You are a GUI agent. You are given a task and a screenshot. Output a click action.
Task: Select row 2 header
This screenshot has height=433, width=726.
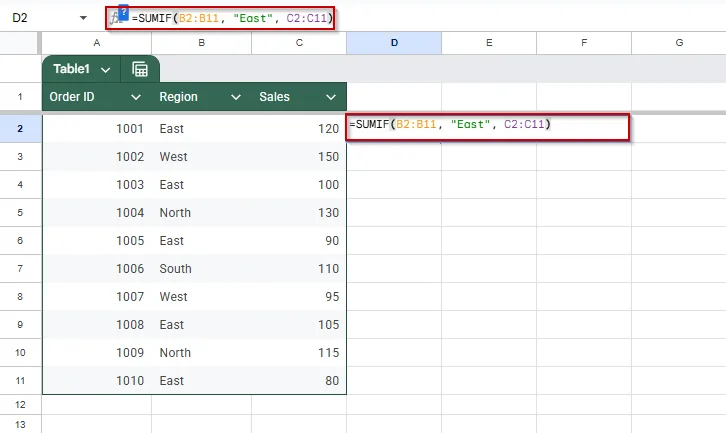pos(20,129)
